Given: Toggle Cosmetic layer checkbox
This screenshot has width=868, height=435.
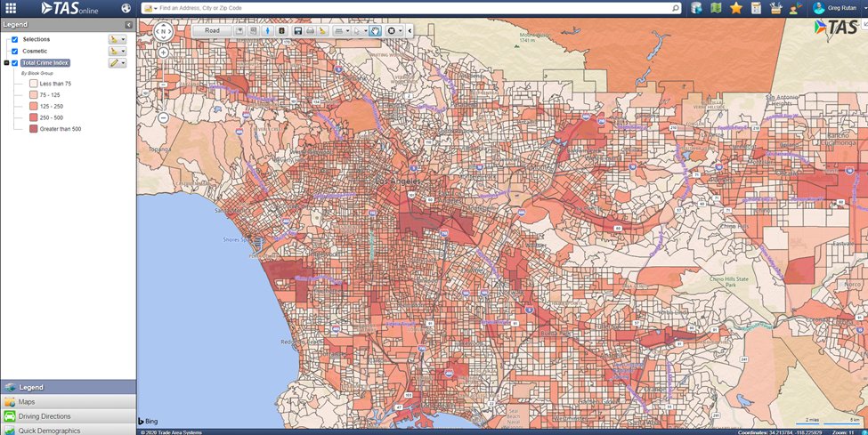Looking at the screenshot, I should (15, 51).
